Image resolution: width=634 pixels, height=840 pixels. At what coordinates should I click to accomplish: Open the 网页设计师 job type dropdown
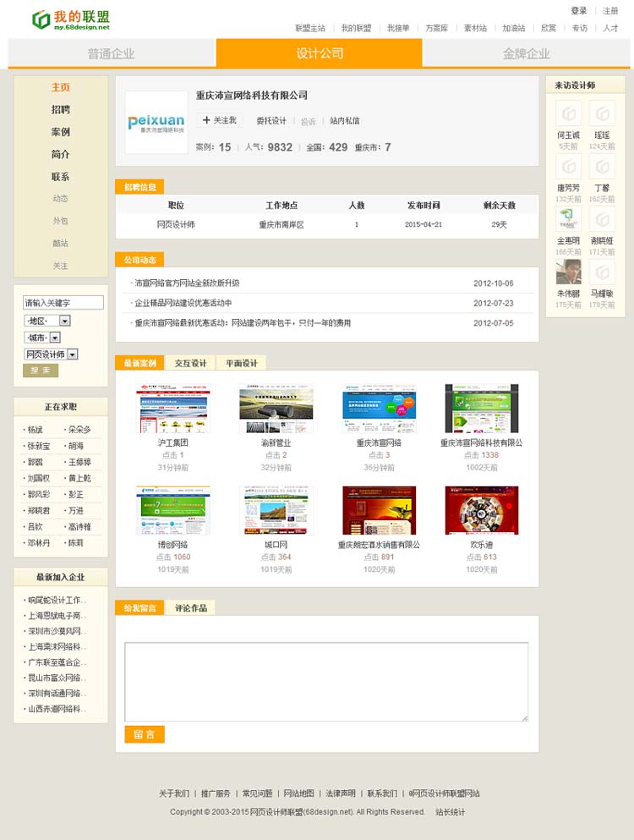[x=72, y=354]
